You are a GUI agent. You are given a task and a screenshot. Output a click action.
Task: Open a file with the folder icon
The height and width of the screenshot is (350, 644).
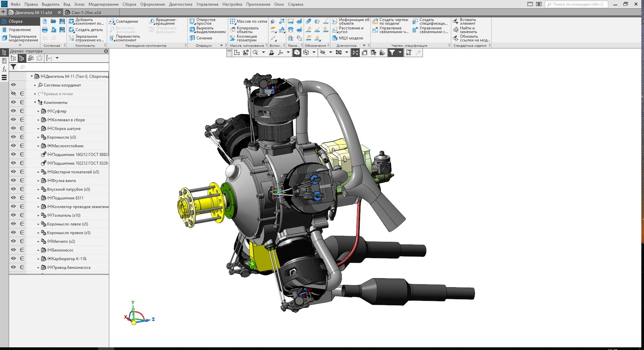53,21
